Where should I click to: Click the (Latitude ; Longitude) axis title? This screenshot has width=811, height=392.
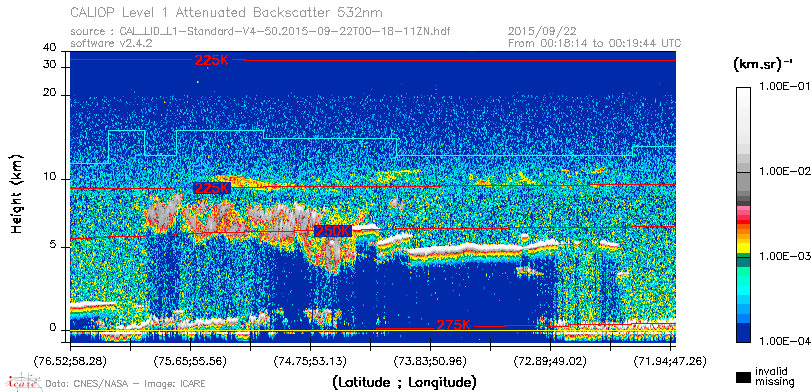pos(404,383)
